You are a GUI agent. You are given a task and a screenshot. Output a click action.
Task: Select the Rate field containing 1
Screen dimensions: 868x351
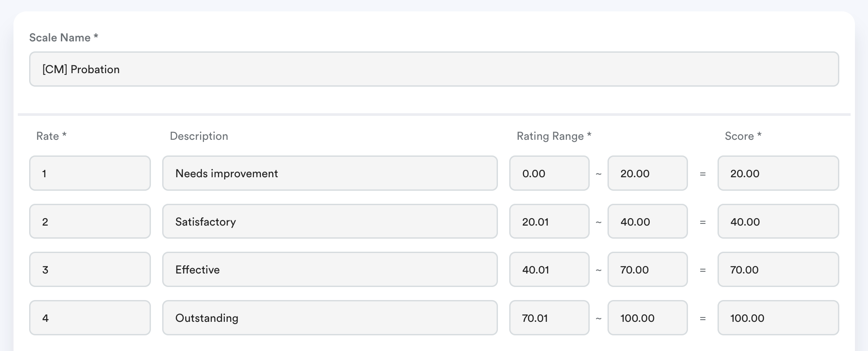[x=90, y=173]
